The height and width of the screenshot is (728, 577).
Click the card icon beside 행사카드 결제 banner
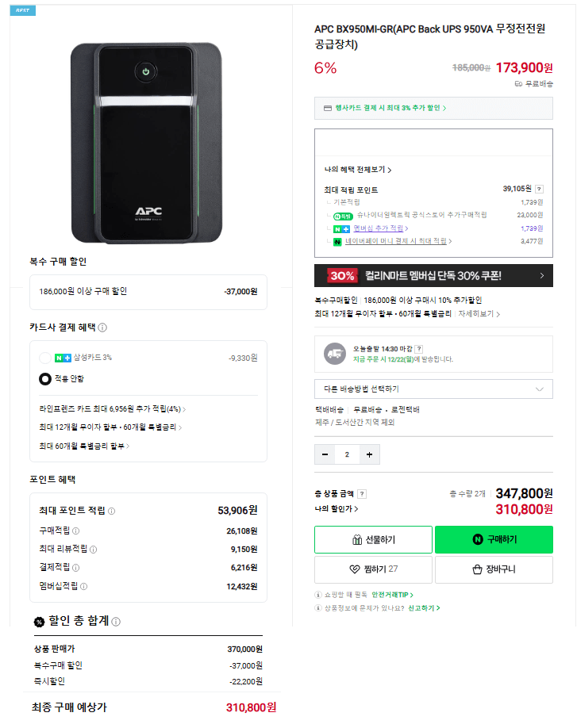tap(329, 107)
